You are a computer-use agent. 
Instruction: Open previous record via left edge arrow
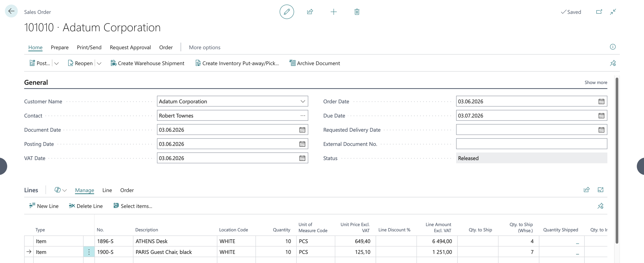coord(3,166)
